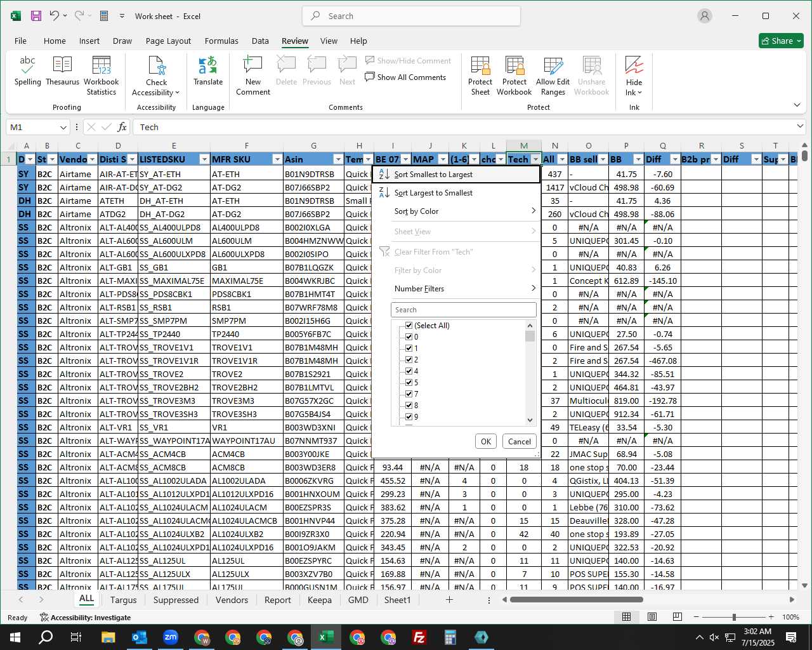The width and height of the screenshot is (812, 650).
Task: Open the Spelling check tool
Action: click(x=28, y=71)
